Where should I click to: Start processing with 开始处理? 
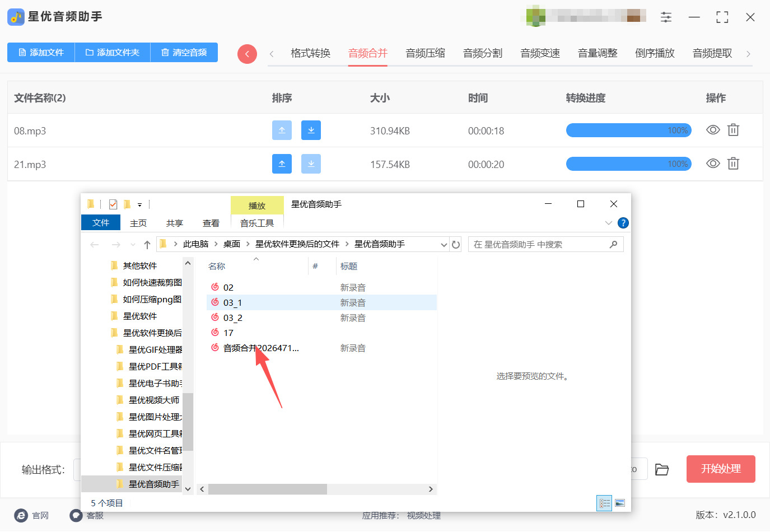tap(721, 469)
